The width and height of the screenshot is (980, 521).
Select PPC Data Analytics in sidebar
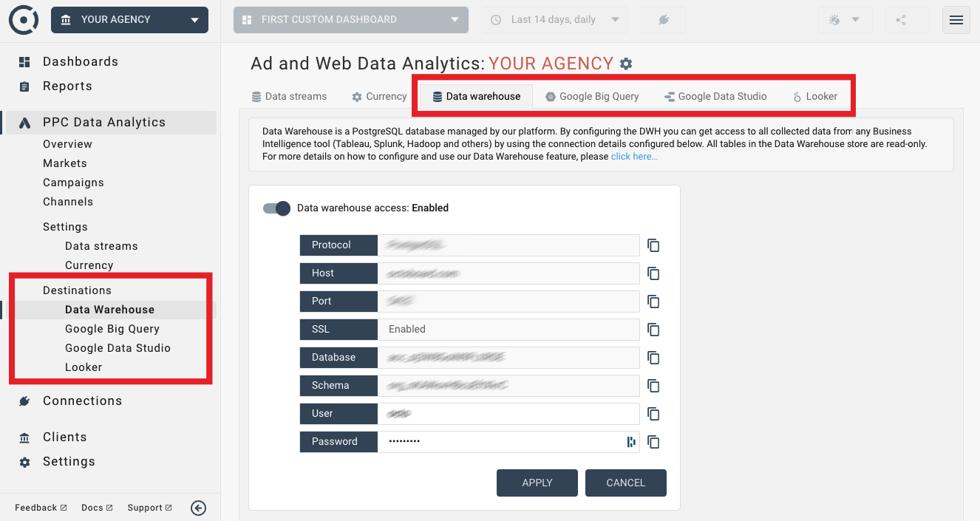(110, 123)
